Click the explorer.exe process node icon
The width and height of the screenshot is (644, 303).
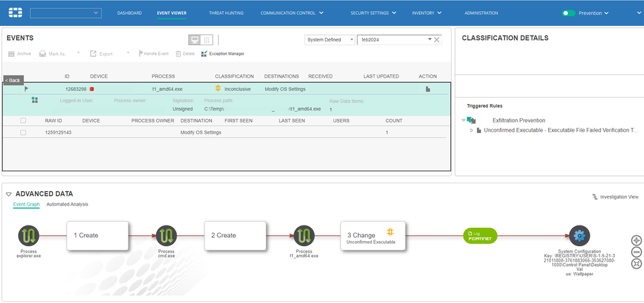tap(30, 236)
